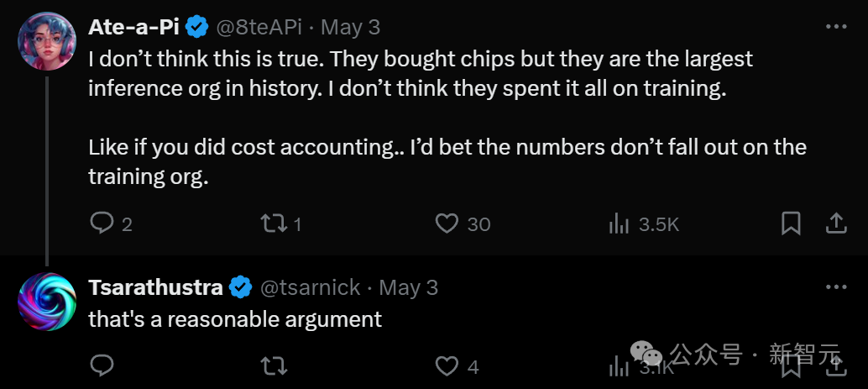Click the Tsarathustra display name
Screen dimensions: 868x389
coord(155,287)
